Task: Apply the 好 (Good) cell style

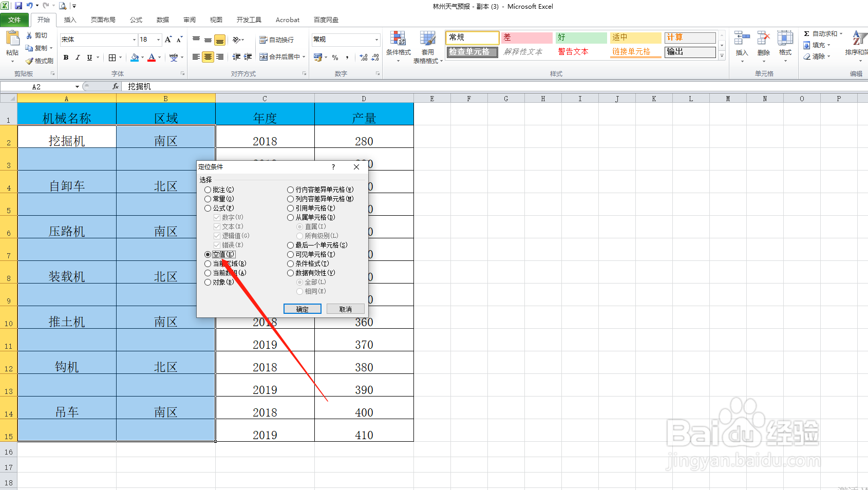Action: point(581,37)
